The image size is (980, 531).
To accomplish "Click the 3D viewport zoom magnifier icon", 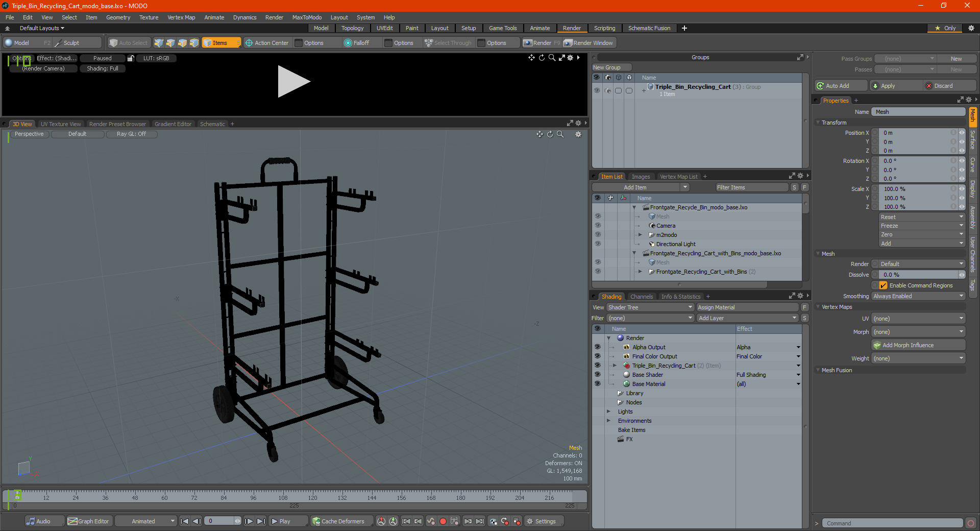I will tap(560, 134).
